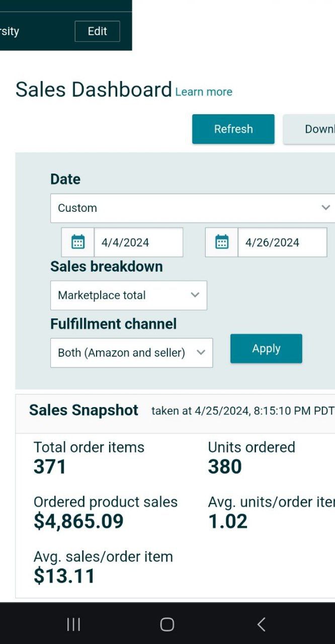Focus the 4/4/2024 start date field
The width and height of the screenshot is (335, 644).
point(138,243)
